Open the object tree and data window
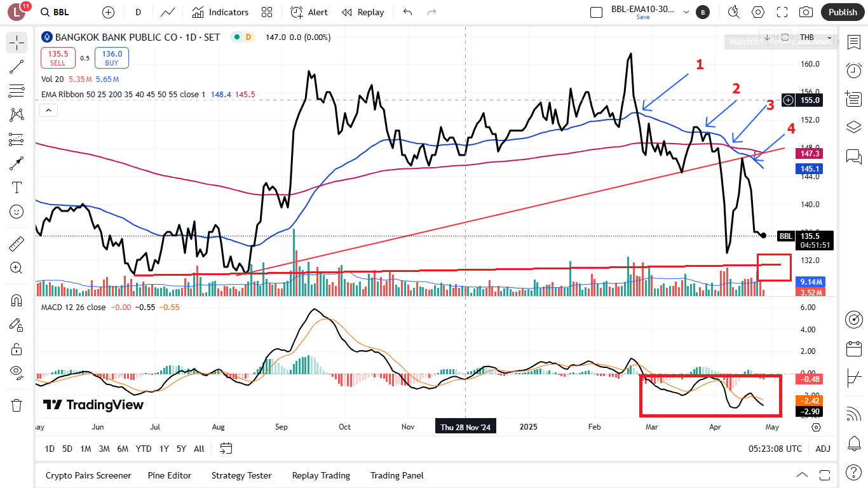This screenshot has height=488, width=868. pos(853,98)
